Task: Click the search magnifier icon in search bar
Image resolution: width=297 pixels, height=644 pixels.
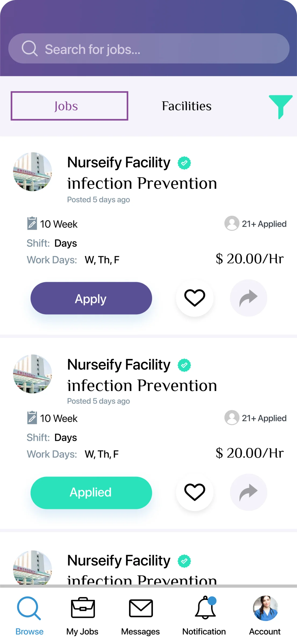Action: click(x=29, y=48)
